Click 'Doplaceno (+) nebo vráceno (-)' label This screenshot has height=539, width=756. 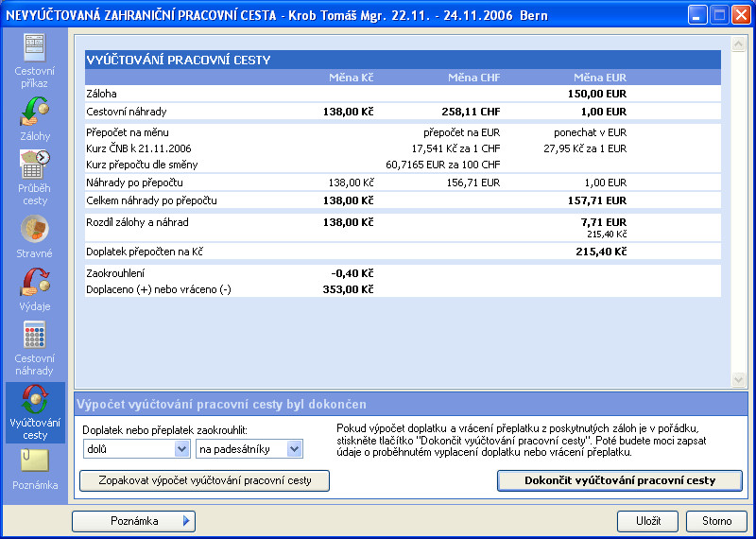(x=159, y=290)
